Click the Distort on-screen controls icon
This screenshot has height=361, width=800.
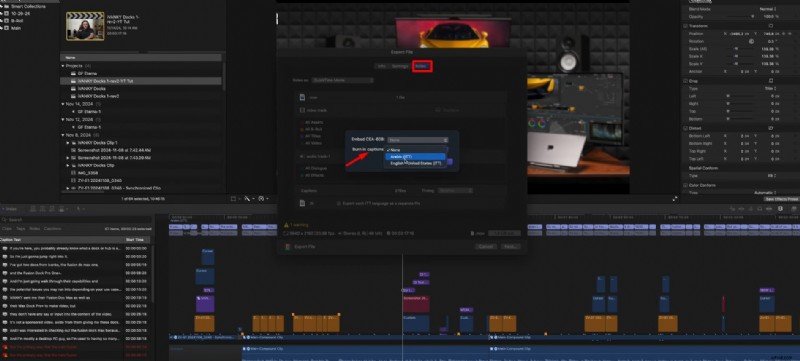point(771,128)
